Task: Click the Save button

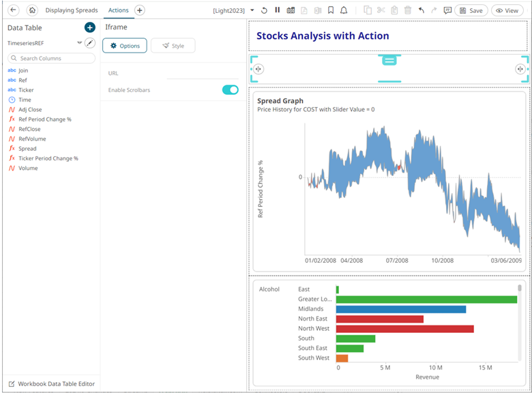Action: tap(471, 10)
